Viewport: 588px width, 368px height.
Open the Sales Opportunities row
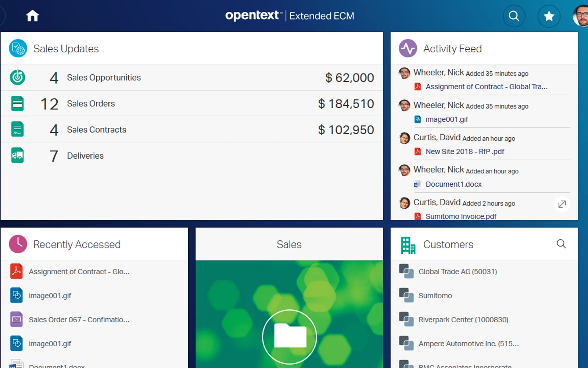191,77
